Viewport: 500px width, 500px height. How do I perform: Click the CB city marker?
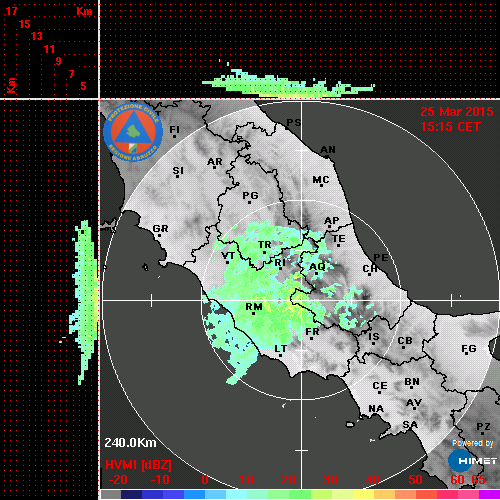[403, 347]
